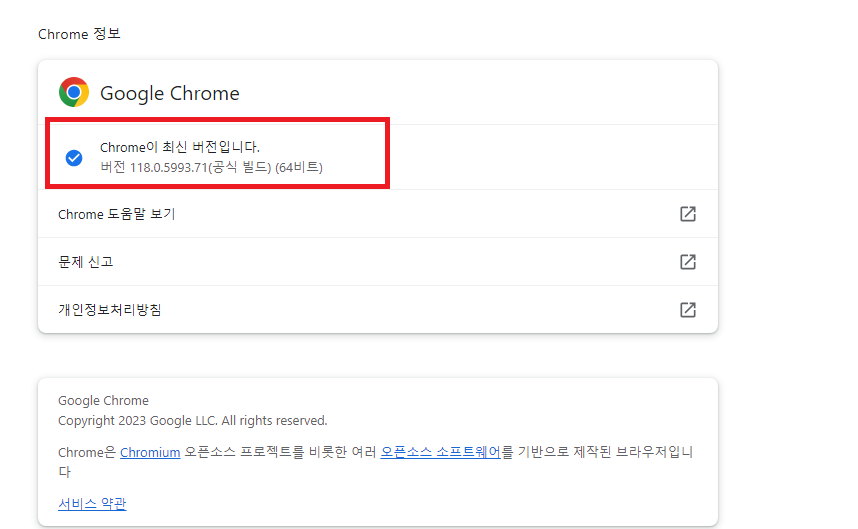Open the Chrome 도움말 보기 row
This screenshot has width=858, height=529.
[x=378, y=214]
